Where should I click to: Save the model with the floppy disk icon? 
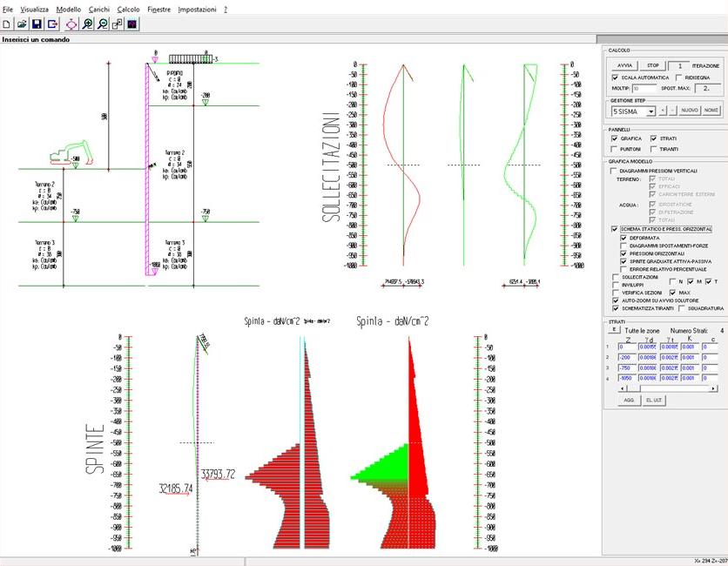click(x=37, y=24)
